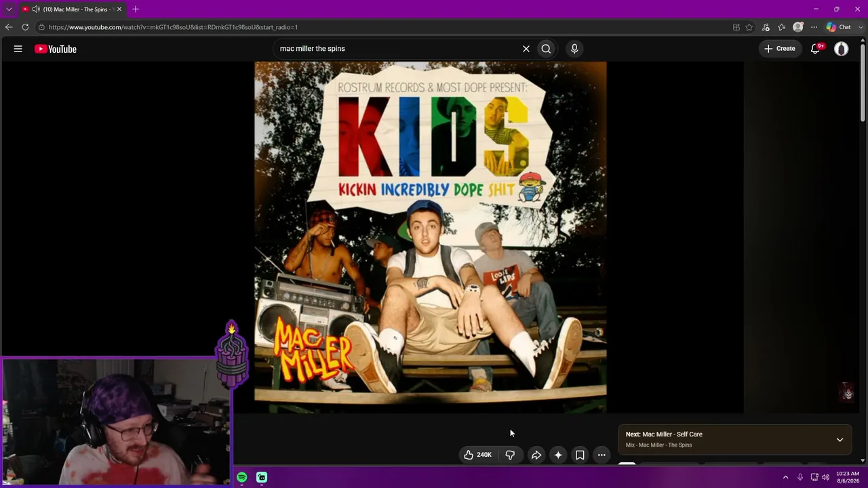This screenshot has height=488, width=868.
Task: Open a new browser tab
Action: pos(136,9)
